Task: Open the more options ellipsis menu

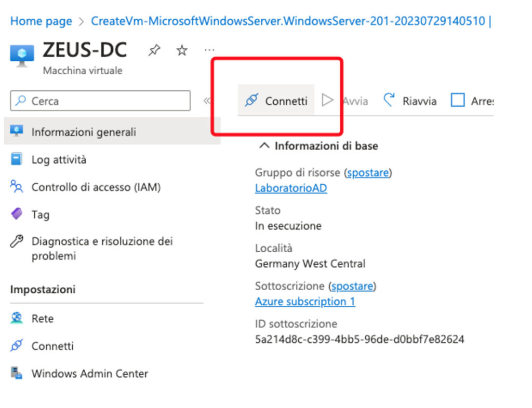Action: pos(209,50)
